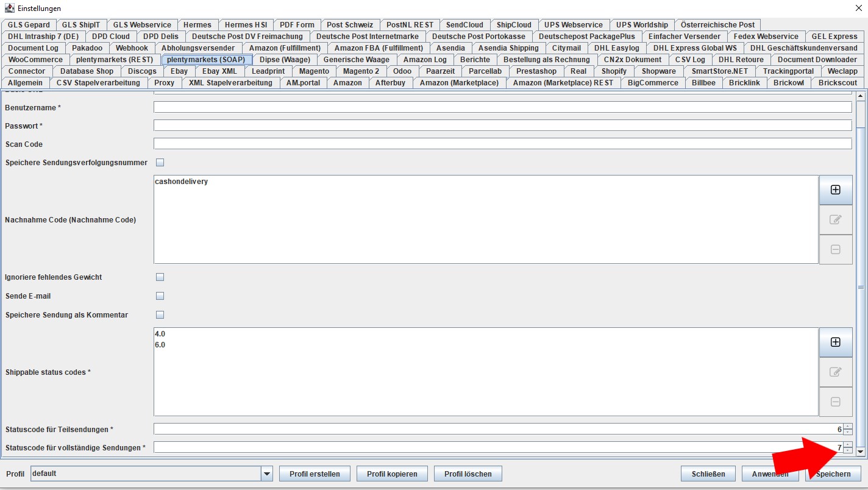
Task: Open the Webhook tab
Action: point(132,48)
